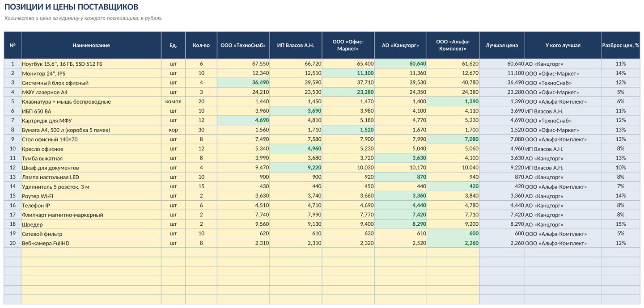Select the cell 'Монитор 24", IPS'
The height and width of the screenshot is (308, 644).
[91, 73]
